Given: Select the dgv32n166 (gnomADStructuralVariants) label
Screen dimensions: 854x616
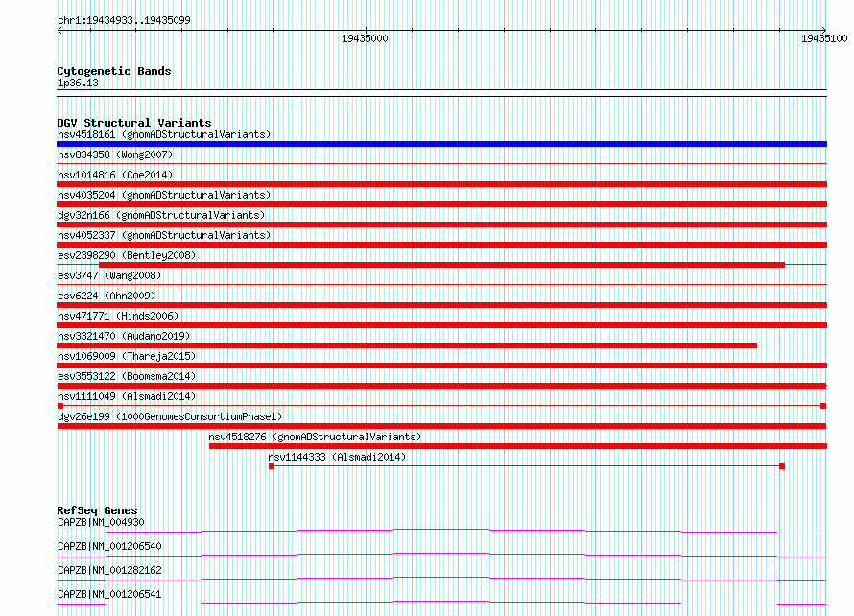Looking at the screenshot, I should (x=161, y=215).
